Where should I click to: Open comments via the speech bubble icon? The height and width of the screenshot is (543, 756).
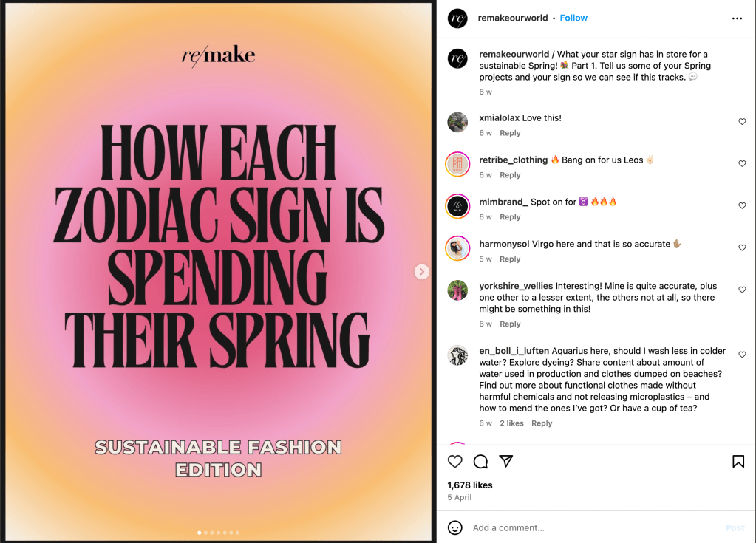click(x=480, y=462)
